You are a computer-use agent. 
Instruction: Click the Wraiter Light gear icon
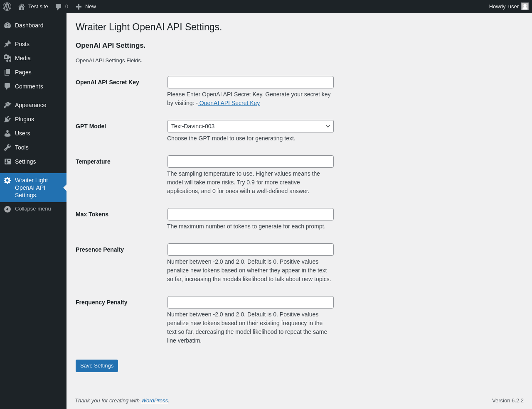pos(7,180)
